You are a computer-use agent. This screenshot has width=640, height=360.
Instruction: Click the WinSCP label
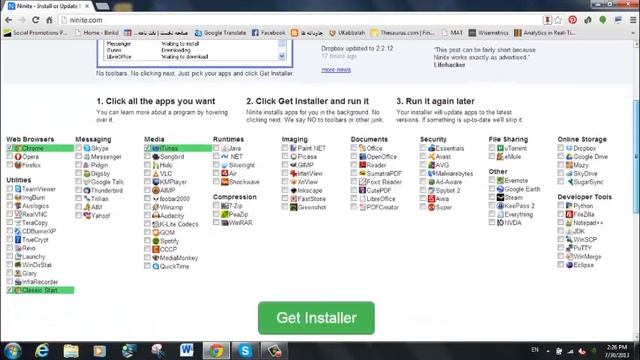click(x=585, y=240)
